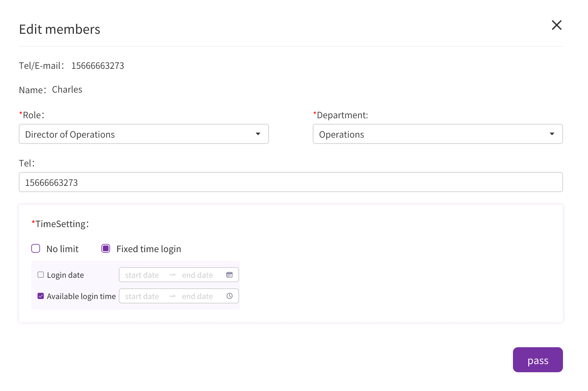588x391 pixels.
Task: Open the calendar picker icon for Login date
Action: 229,275
